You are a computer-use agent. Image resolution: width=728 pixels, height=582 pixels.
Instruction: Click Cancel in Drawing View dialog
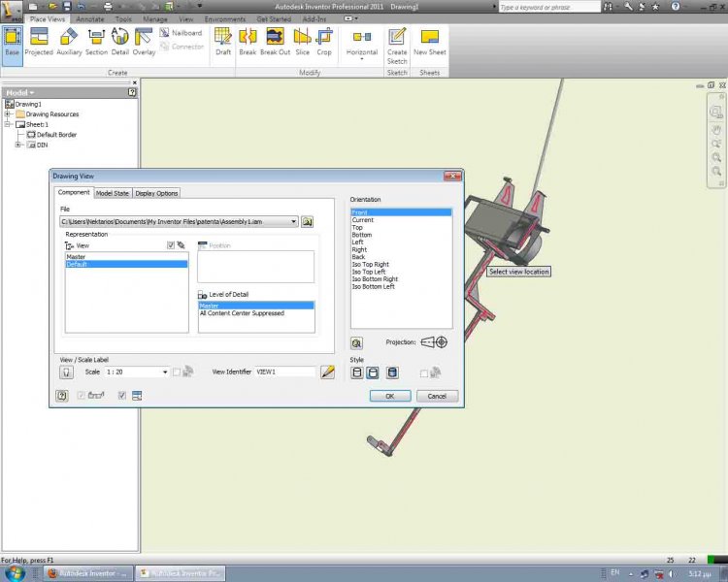click(437, 396)
